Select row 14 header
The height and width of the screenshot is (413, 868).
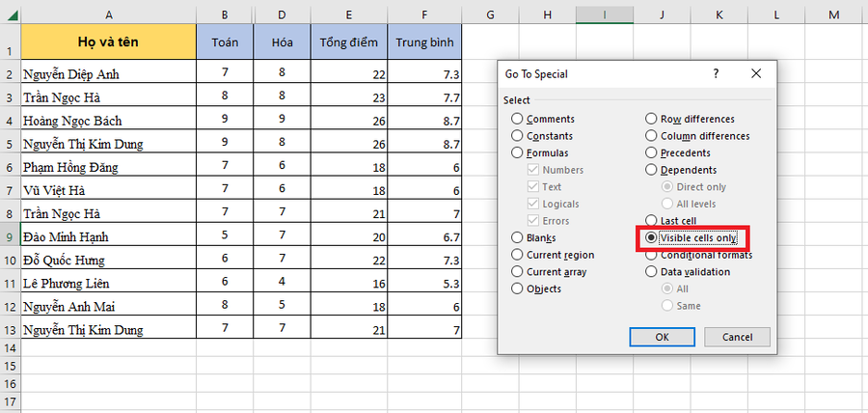click(x=10, y=347)
